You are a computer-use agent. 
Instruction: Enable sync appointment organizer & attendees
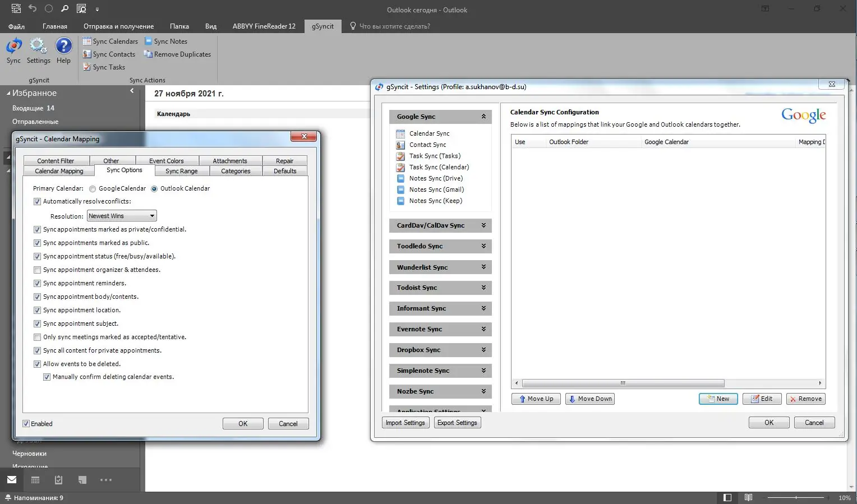click(38, 270)
